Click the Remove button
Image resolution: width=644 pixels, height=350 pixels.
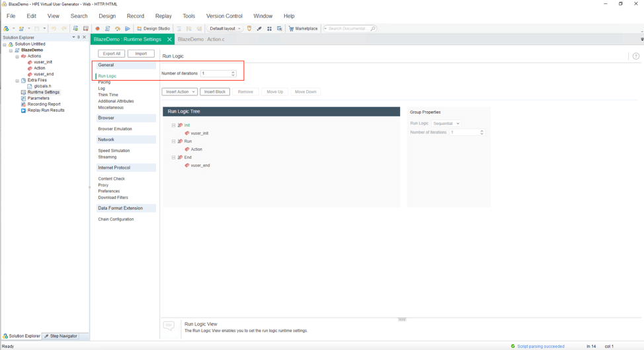tap(245, 91)
